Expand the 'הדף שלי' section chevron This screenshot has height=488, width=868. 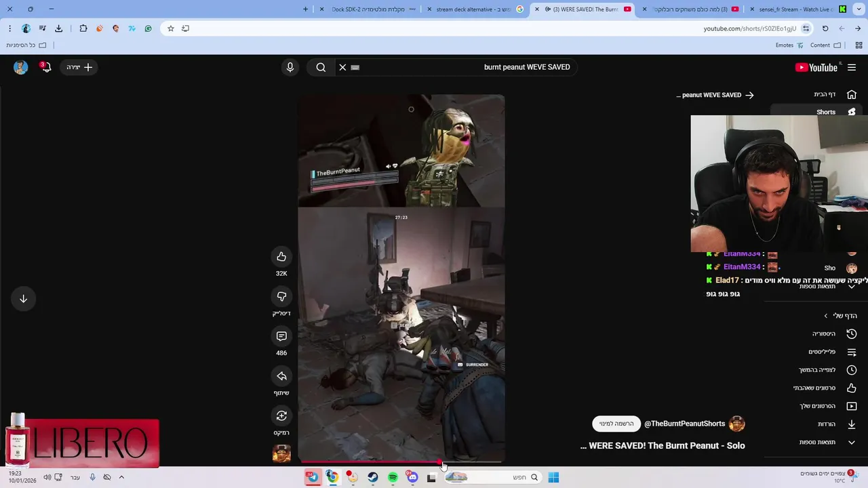click(x=825, y=316)
